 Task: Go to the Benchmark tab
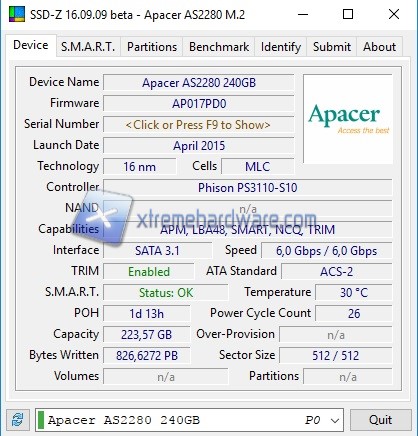coord(219,47)
